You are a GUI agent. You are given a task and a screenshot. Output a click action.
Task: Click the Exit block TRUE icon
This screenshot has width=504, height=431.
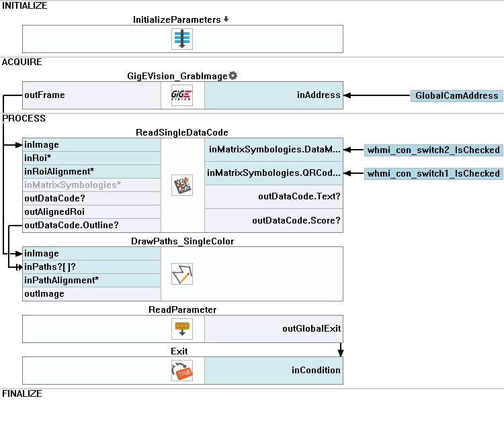(x=182, y=371)
